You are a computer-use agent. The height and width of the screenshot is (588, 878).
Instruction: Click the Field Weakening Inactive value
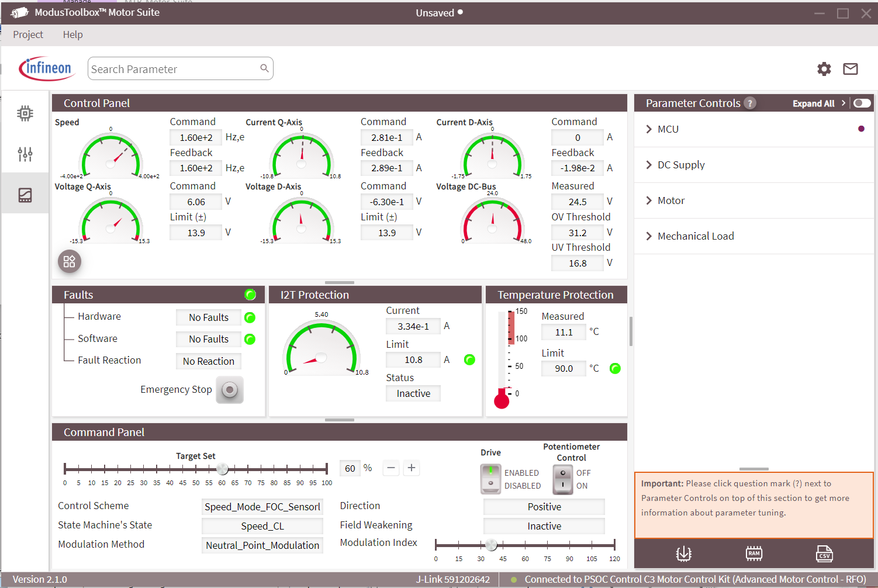tap(544, 526)
